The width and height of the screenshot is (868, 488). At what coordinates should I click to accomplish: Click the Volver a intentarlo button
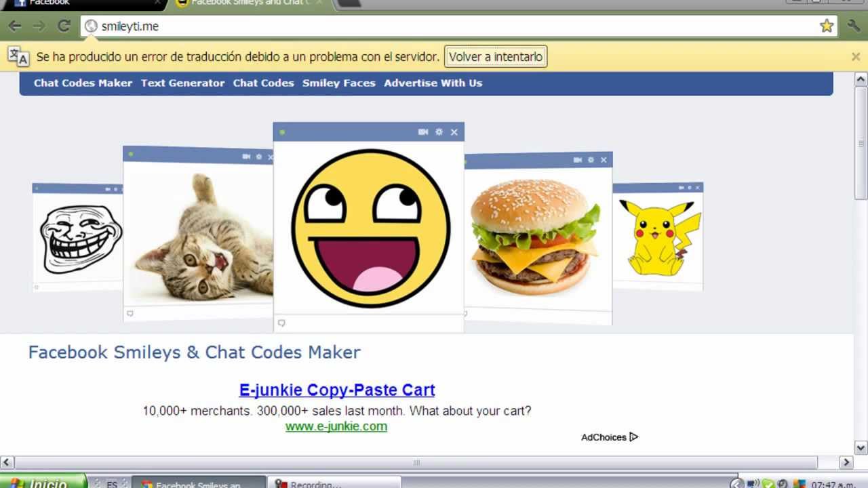[496, 57]
